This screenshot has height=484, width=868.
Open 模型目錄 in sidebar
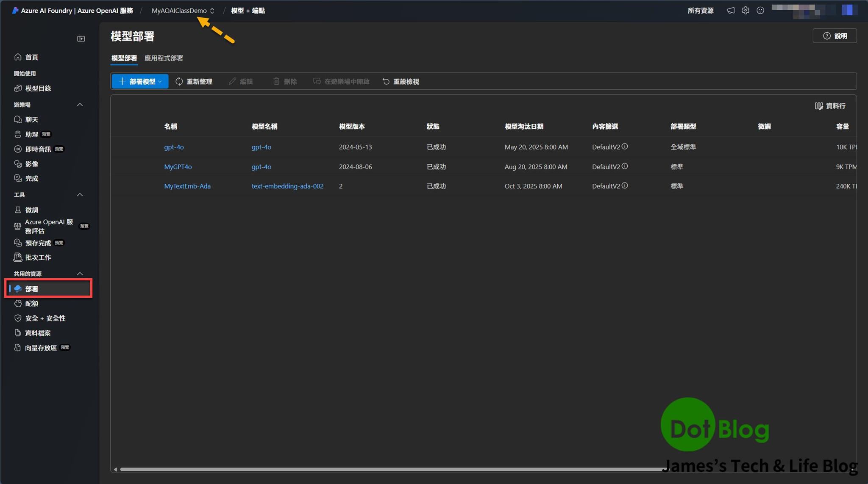38,89
